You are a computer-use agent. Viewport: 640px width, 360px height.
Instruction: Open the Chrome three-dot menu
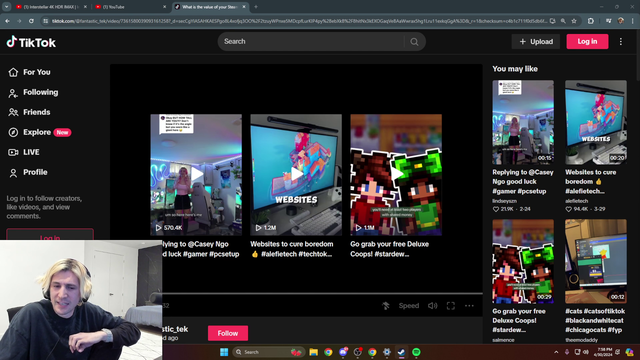(633, 21)
